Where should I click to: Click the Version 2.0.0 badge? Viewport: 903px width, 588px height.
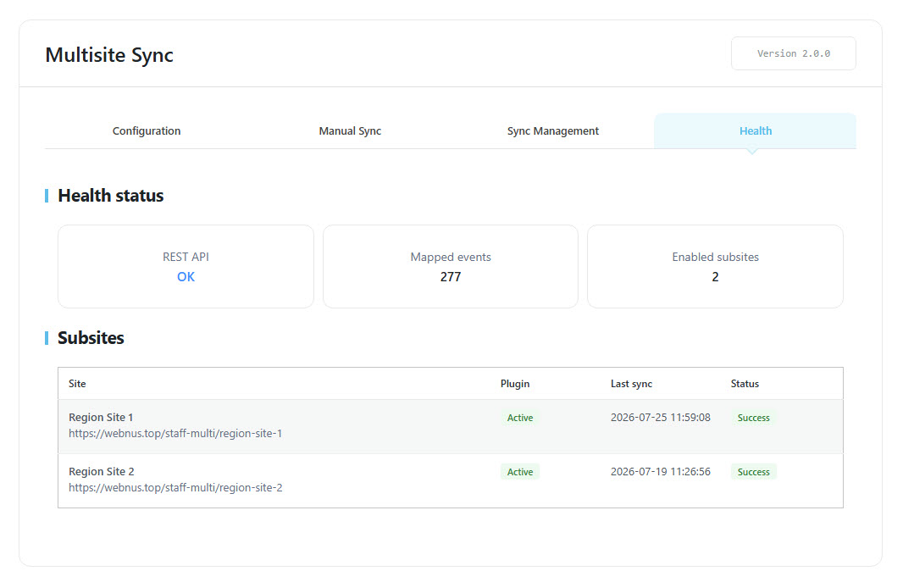[794, 53]
